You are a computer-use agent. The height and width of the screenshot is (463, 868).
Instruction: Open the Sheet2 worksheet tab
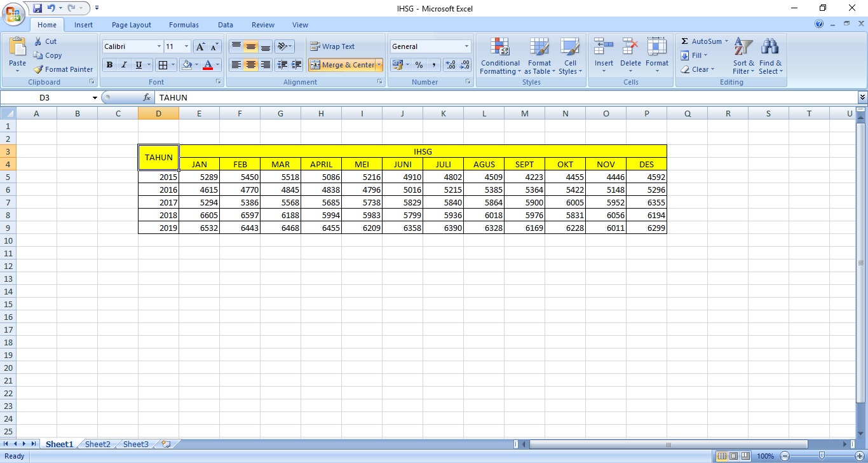pyautogui.click(x=97, y=445)
